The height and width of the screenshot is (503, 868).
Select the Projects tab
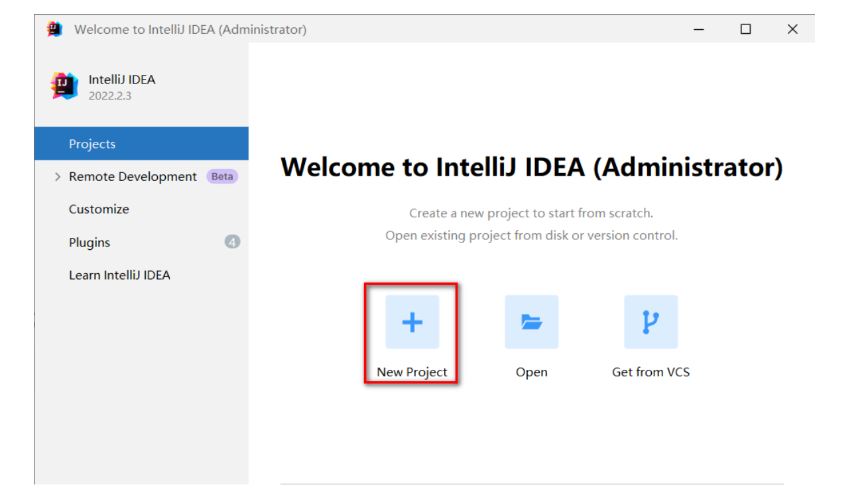tap(141, 144)
